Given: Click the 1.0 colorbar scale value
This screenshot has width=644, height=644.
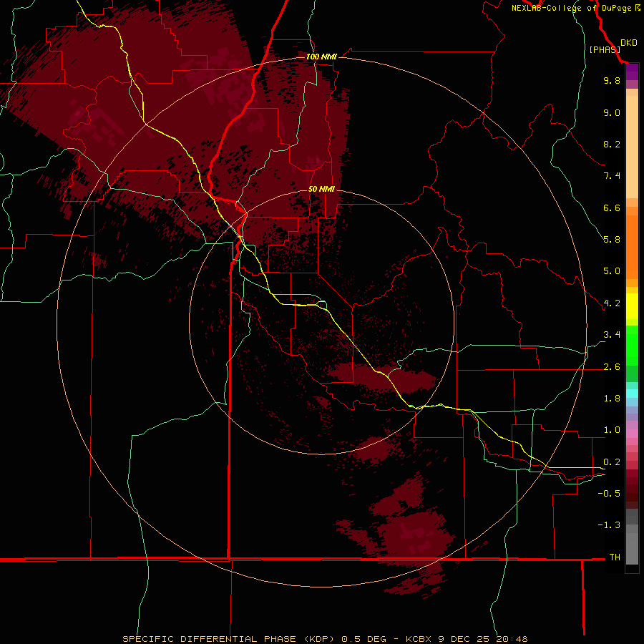Looking at the screenshot, I should [612, 430].
